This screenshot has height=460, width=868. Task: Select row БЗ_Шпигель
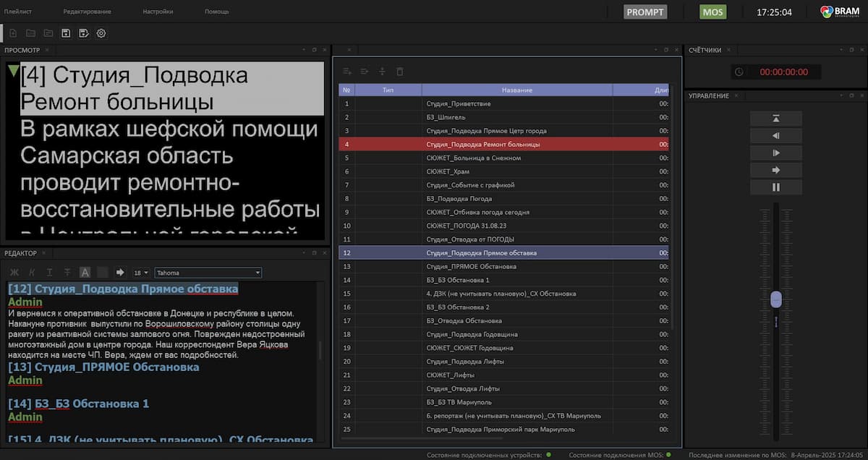click(503, 117)
